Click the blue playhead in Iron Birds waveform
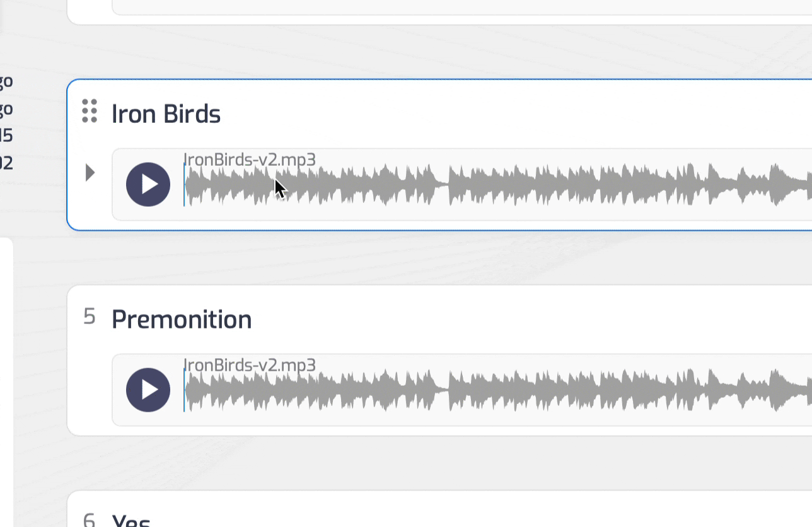812x527 pixels. coord(184,185)
